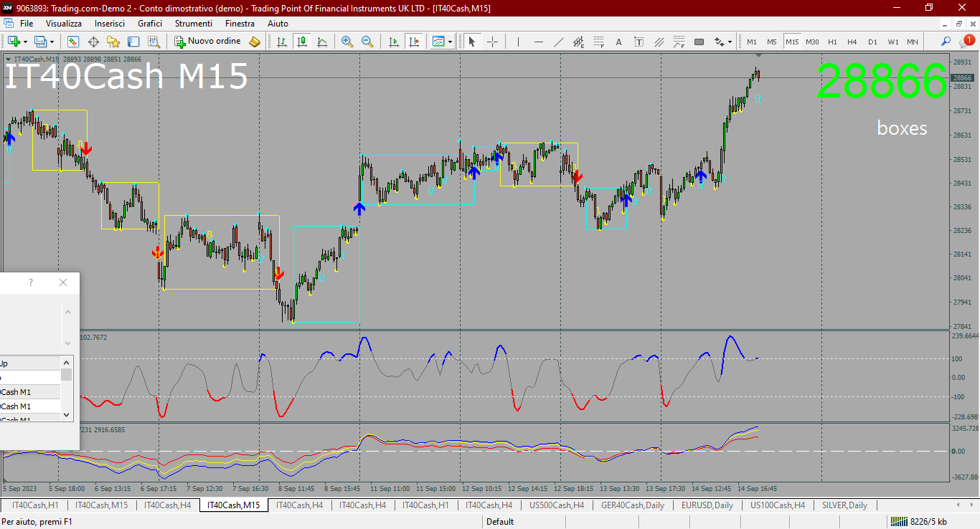Open the notifications chat icon

coord(966,42)
